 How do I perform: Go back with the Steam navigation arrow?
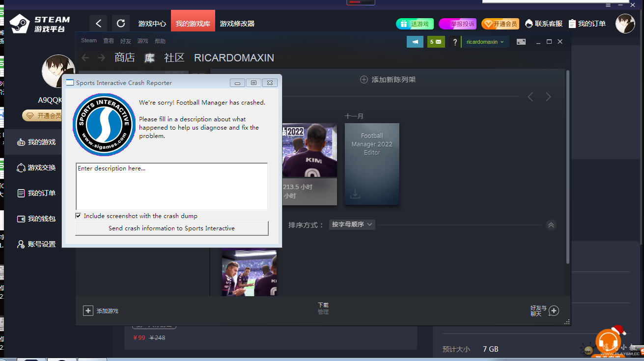pyautogui.click(x=85, y=58)
